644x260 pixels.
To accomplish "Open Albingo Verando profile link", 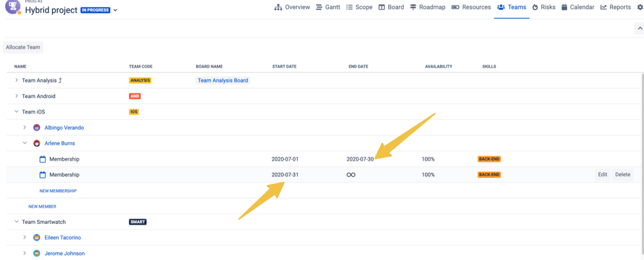I will (x=64, y=128).
